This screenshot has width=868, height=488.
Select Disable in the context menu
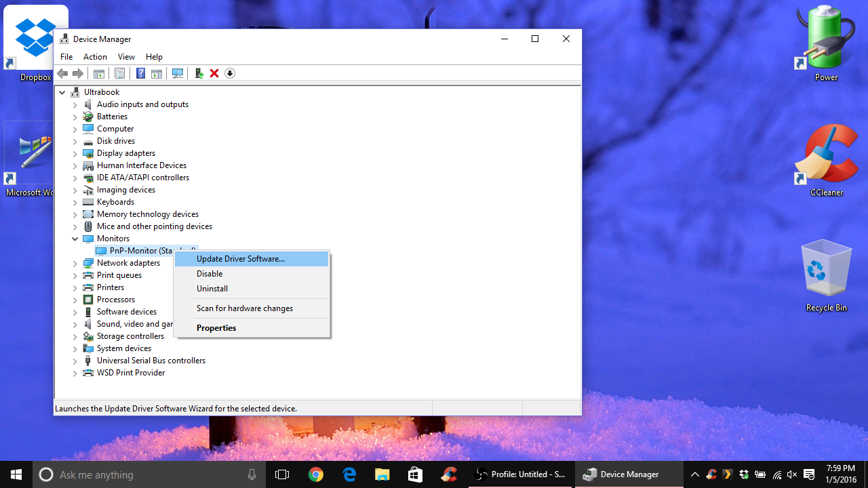tap(210, 274)
